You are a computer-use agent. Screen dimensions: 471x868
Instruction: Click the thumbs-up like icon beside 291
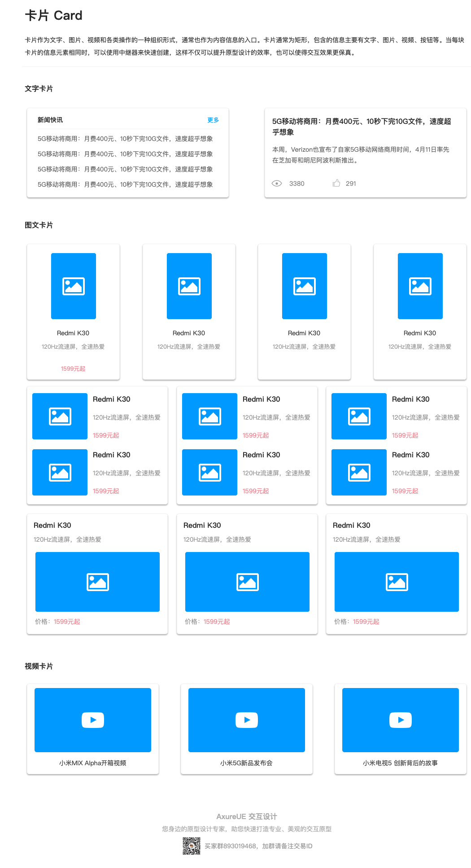[x=336, y=183]
